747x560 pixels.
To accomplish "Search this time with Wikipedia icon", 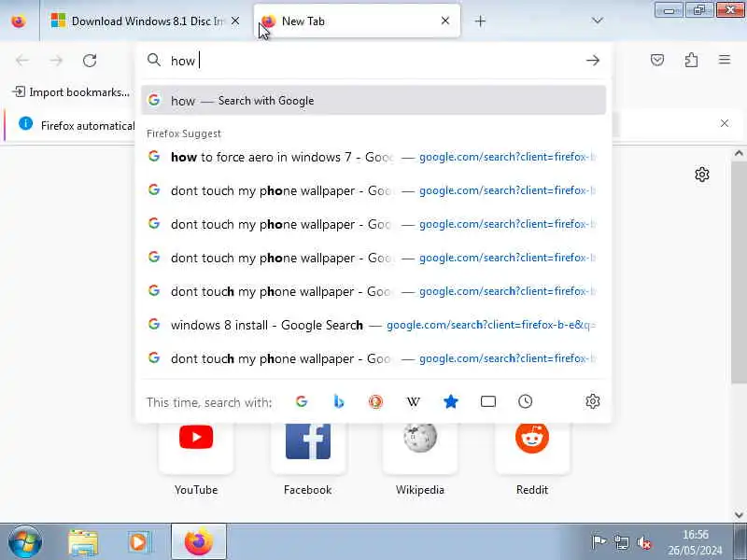I will point(413,402).
